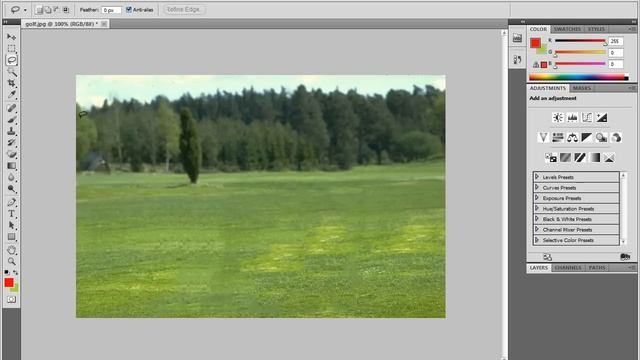
Task: Add a Curves adjustment
Action: pos(587,118)
